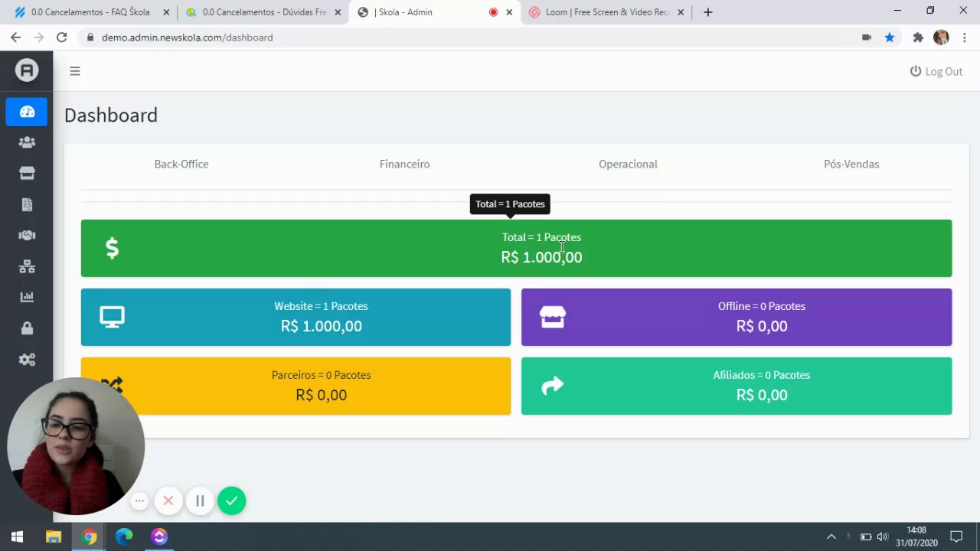Open a new browser tab

[x=707, y=12]
